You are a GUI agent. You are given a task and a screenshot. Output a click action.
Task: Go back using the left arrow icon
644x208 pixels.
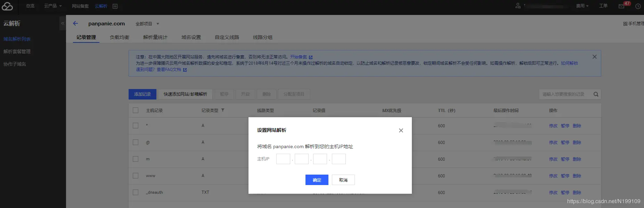click(75, 23)
